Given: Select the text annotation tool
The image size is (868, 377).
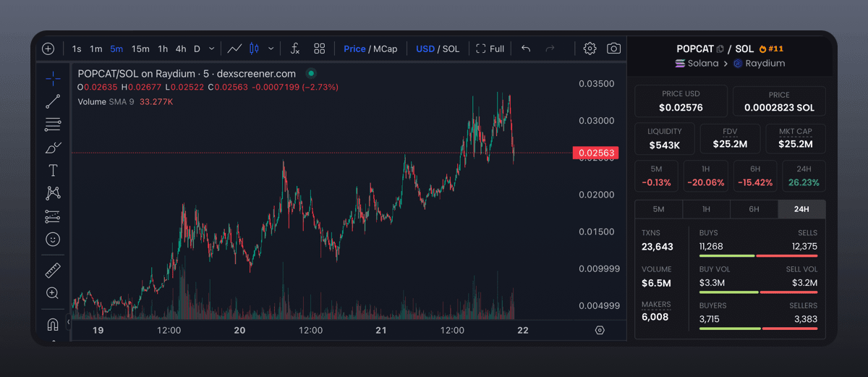Looking at the screenshot, I should 53,170.
